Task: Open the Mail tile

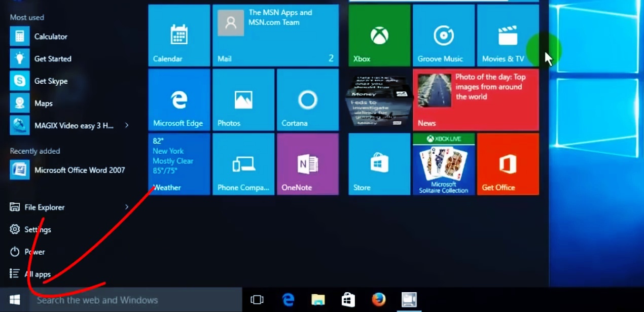Action: tap(275, 36)
